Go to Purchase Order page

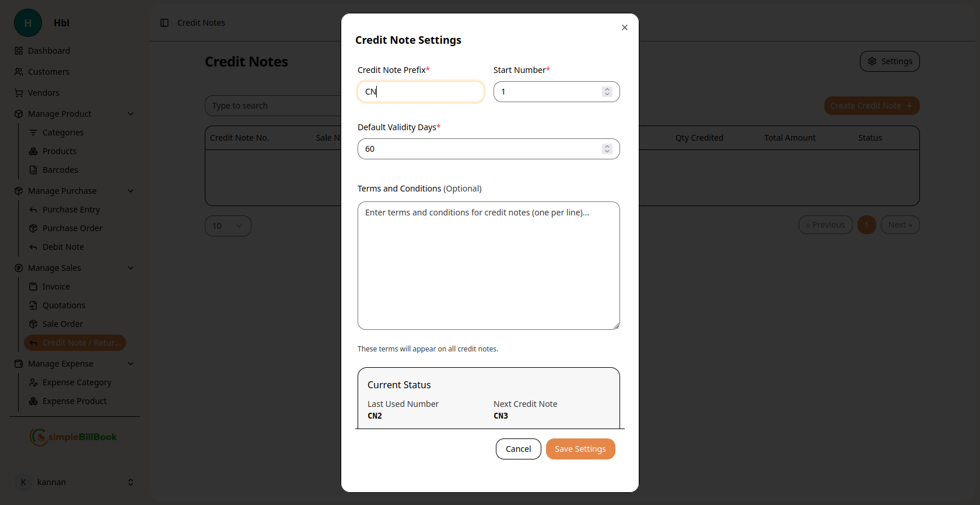point(72,228)
